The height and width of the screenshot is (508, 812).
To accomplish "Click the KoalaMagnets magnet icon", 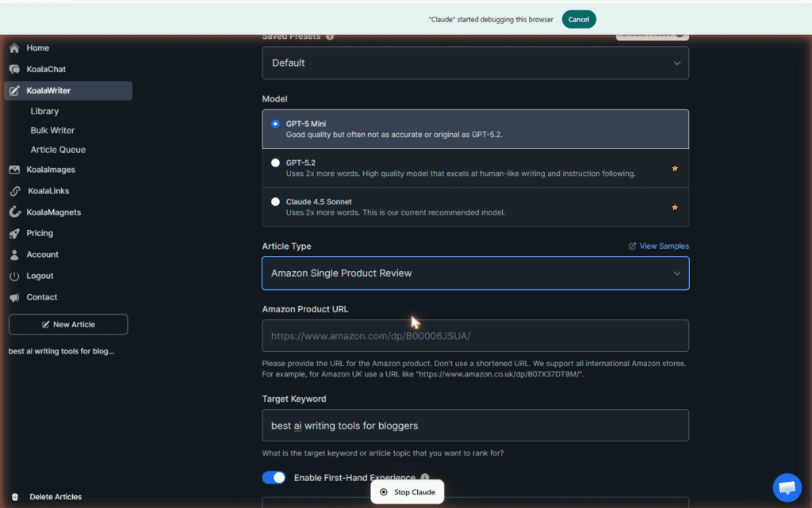I will coord(14,212).
